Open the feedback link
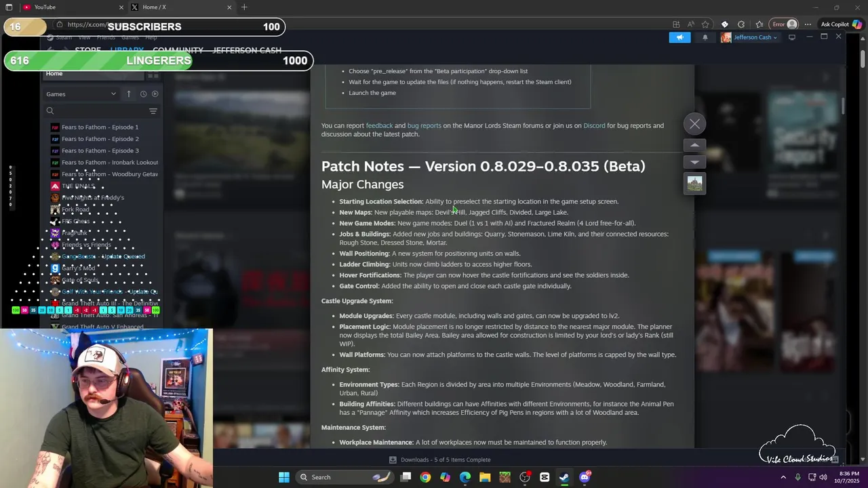The height and width of the screenshot is (488, 868). (379, 125)
